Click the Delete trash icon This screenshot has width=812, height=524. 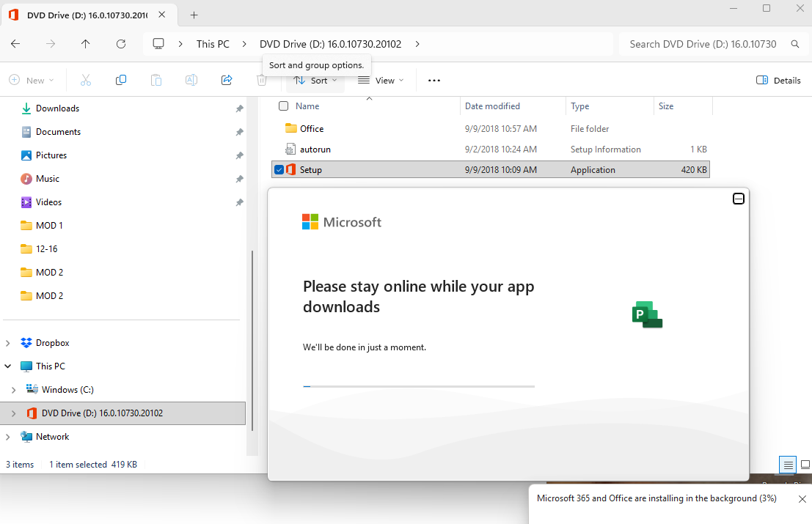tap(262, 80)
